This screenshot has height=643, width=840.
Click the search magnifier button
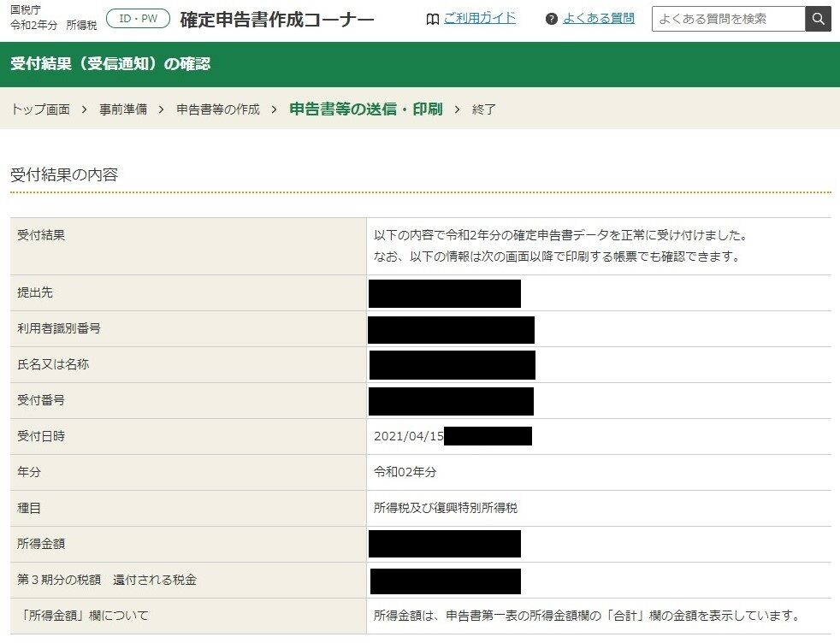pos(818,20)
